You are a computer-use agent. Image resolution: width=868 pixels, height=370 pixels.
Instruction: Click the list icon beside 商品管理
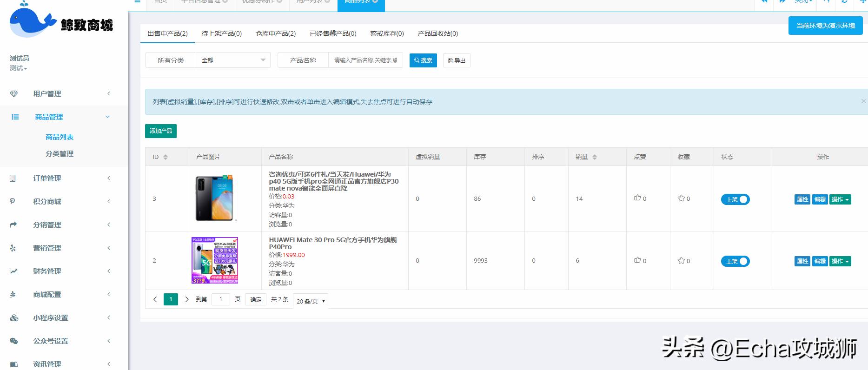pyautogui.click(x=15, y=117)
